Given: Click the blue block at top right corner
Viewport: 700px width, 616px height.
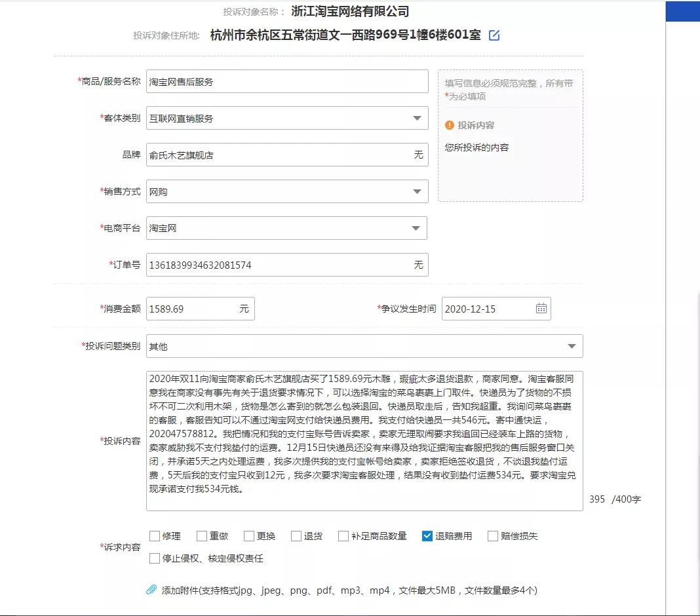Looking at the screenshot, I should 682,11.
